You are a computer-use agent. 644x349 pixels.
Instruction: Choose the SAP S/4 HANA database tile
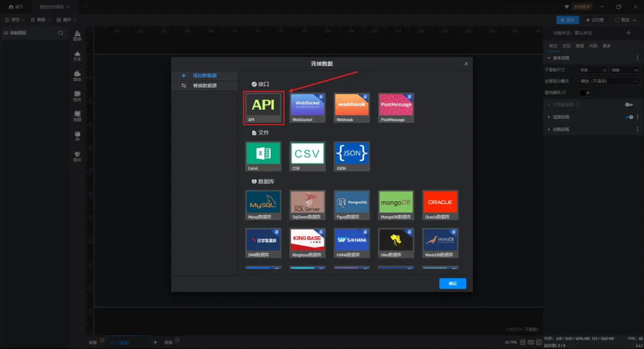pos(352,243)
